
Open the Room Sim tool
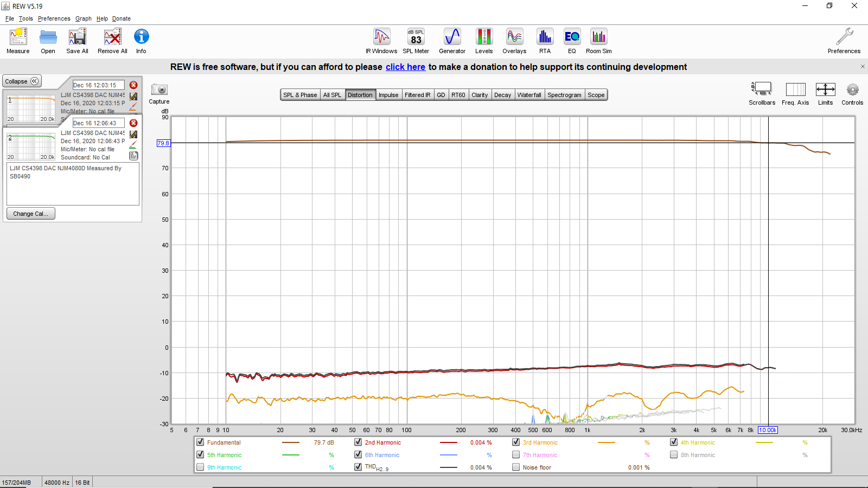click(598, 41)
